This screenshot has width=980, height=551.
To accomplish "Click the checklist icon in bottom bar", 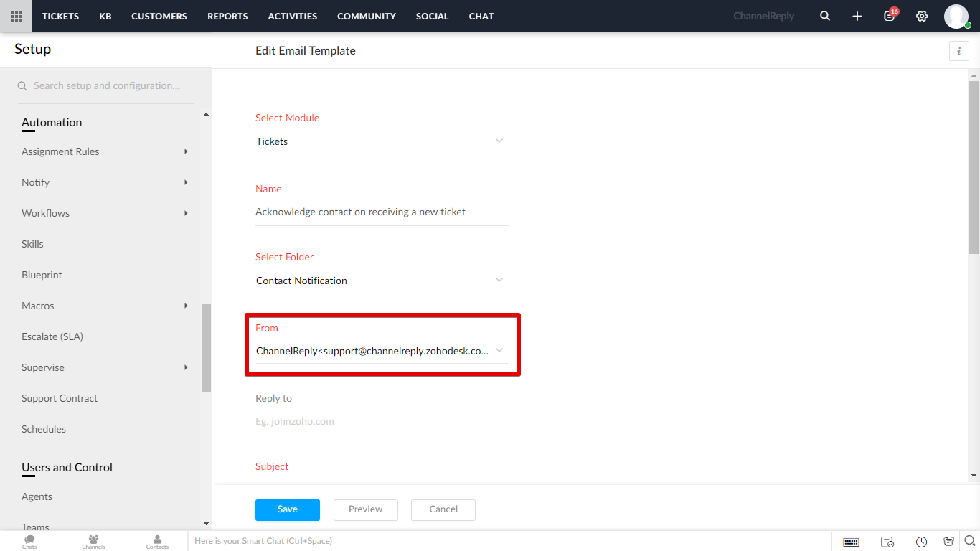I will coord(887,542).
